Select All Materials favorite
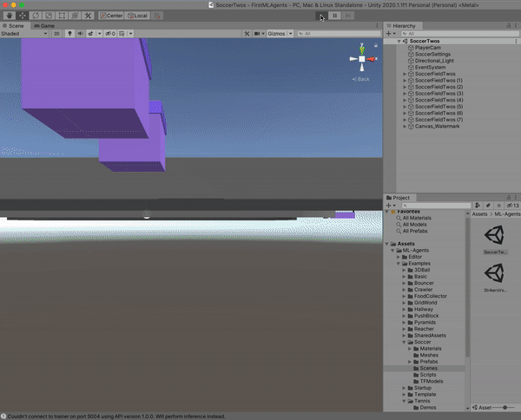 coord(417,218)
